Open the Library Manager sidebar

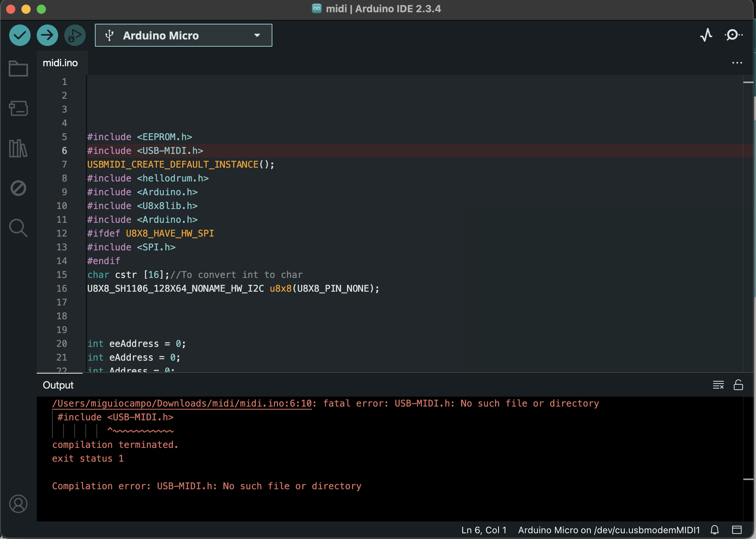click(x=18, y=148)
